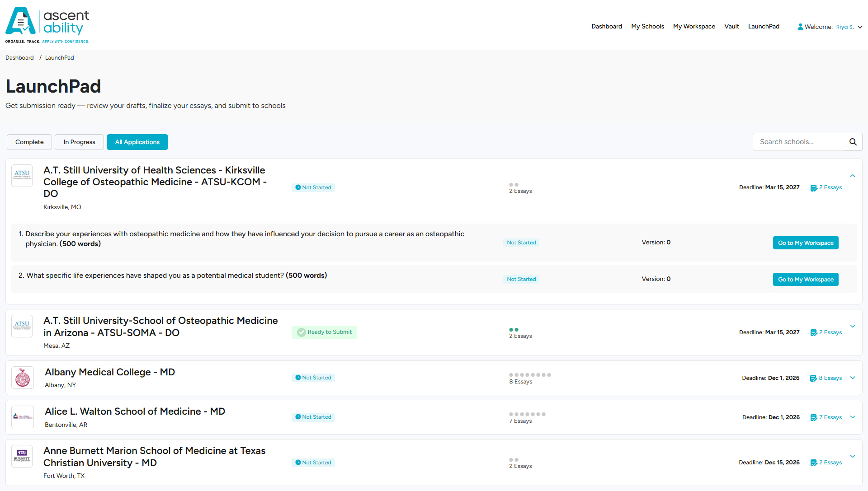This screenshot has height=491, width=868.
Task: Click the Ready to Submit status badge
Action: click(x=324, y=332)
